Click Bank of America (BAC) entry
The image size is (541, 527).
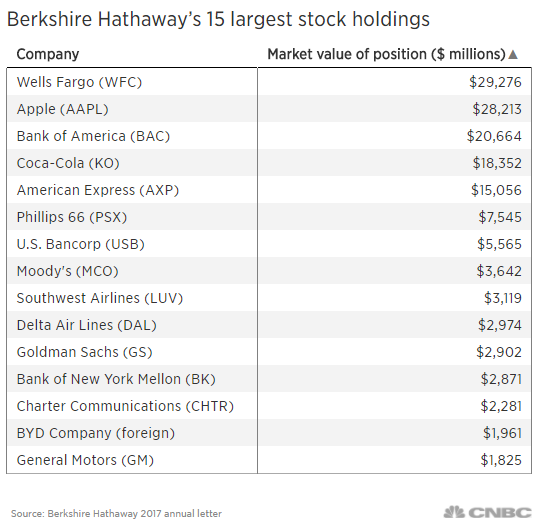pyautogui.click(x=94, y=136)
